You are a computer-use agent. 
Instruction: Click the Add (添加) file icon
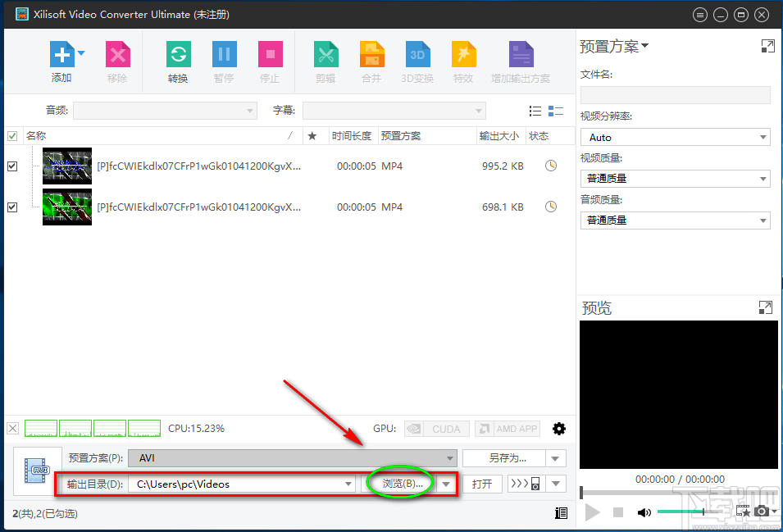62,54
